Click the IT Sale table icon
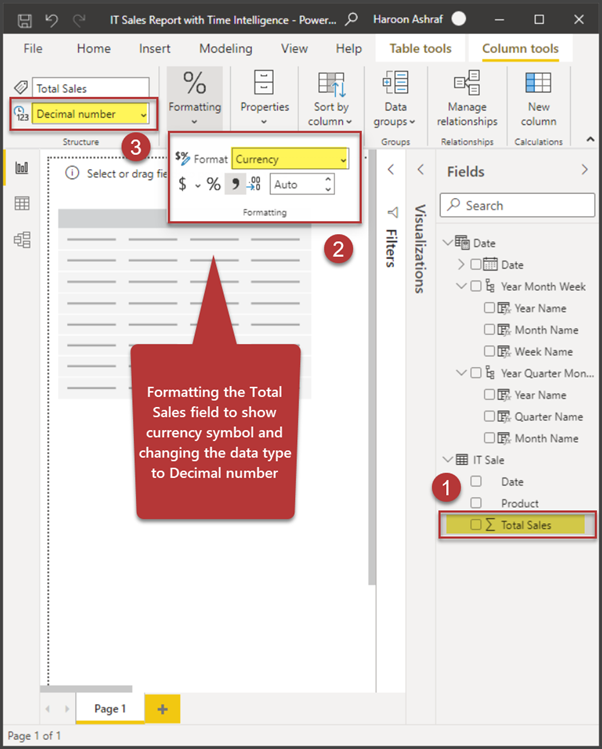The width and height of the screenshot is (602, 749). (462, 460)
